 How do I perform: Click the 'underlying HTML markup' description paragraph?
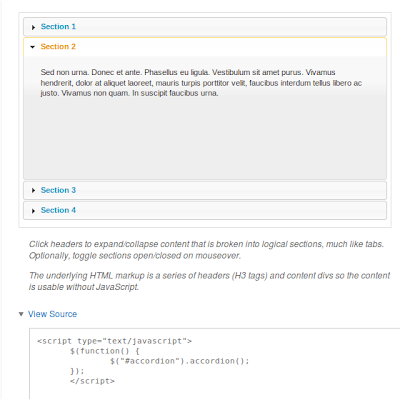[x=209, y=281]
